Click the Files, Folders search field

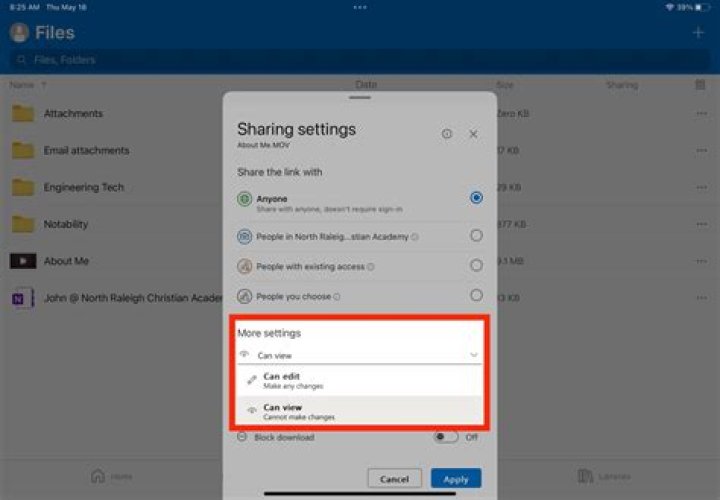point(360,60)
